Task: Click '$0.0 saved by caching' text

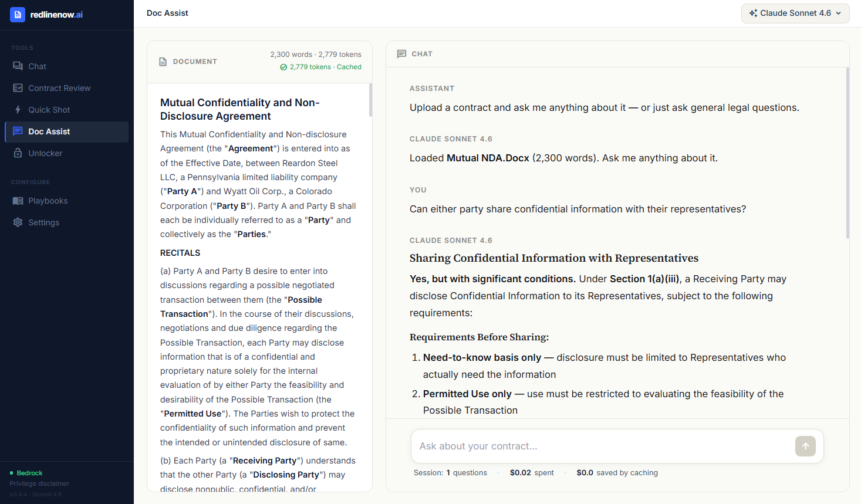Action: click(x=617, y=473)
